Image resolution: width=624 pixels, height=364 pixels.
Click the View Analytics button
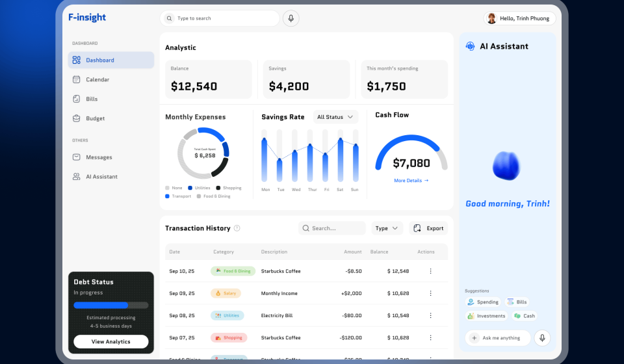pyautogui.click(x=110, y=342)
